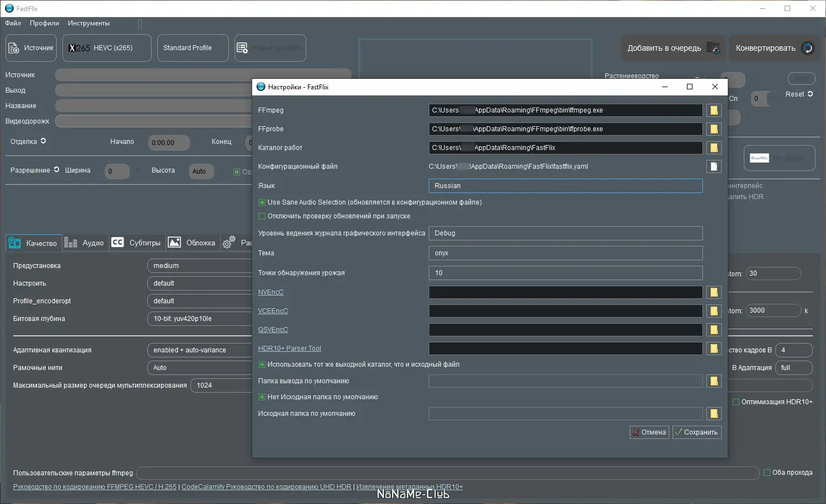Enable Оба прохода checkbox

pyautogui.click(x=767, y=473)
